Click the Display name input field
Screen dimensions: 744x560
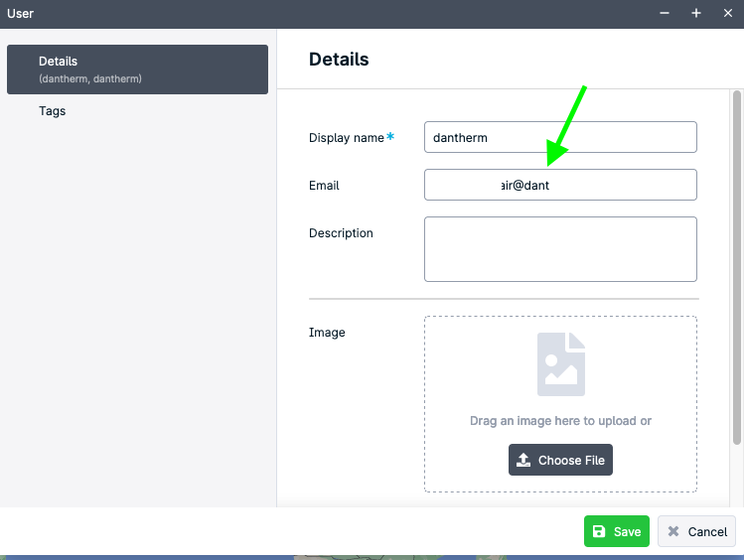pos(560,137)
